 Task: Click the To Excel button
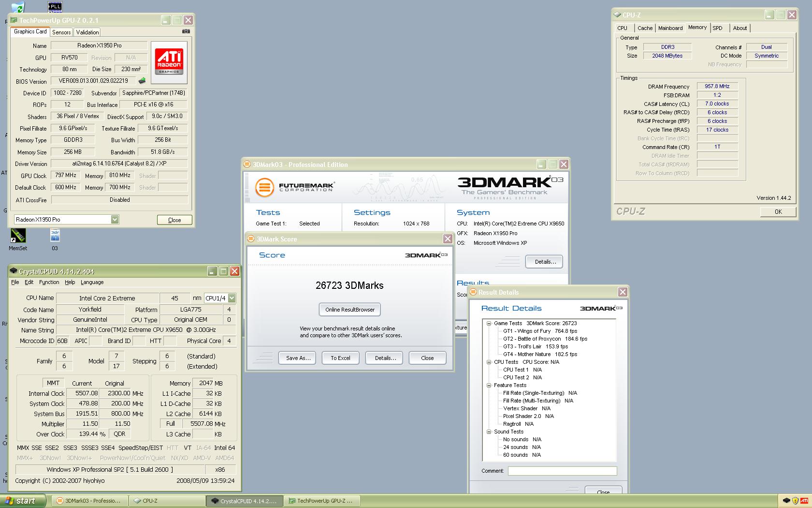(340, 358)
